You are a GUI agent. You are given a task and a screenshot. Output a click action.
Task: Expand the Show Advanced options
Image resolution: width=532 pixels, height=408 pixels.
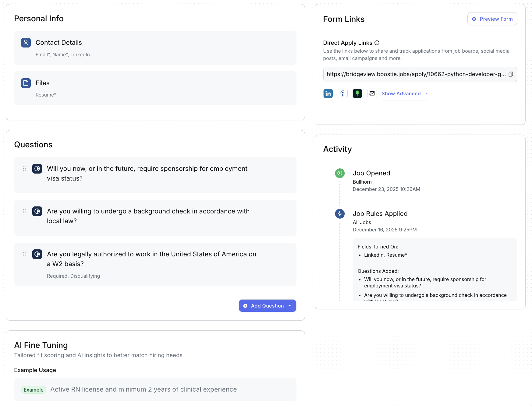tap(404, 93)
